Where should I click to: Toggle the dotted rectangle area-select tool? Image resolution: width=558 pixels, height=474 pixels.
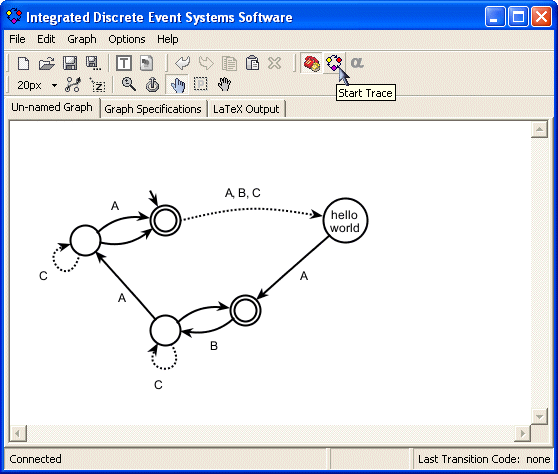point(201,85)
